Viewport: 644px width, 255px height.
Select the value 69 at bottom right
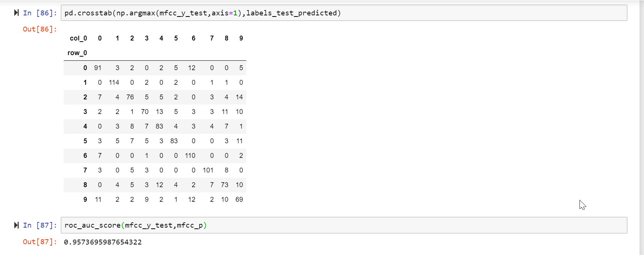tap(240, 199)
